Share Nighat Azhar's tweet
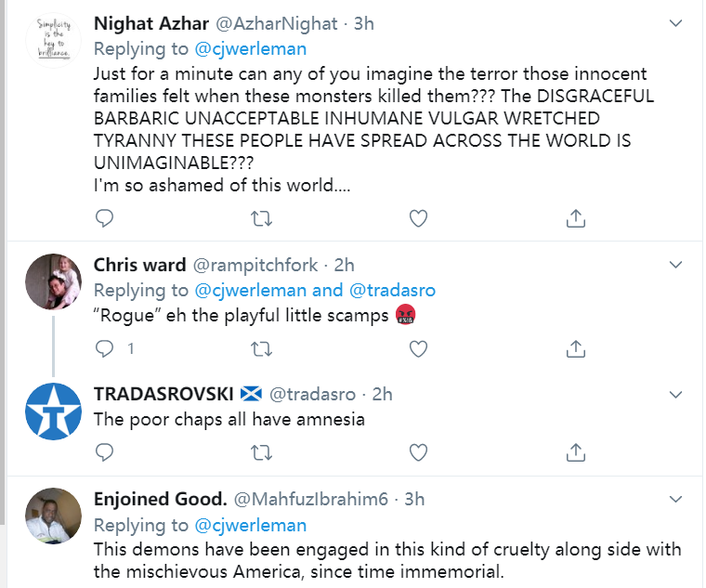The width and height of the screenshot is (706, 588). (575, 218)
